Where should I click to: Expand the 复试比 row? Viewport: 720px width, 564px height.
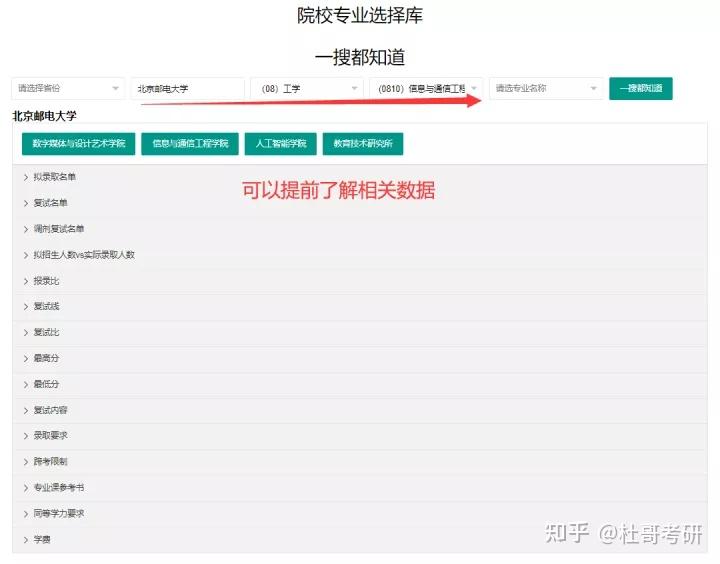pos(360,333)
